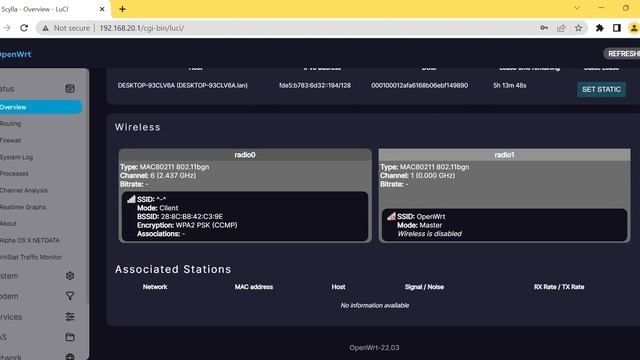
Task: Click the radio0 signal strength icon
Action: click(131, 199)
